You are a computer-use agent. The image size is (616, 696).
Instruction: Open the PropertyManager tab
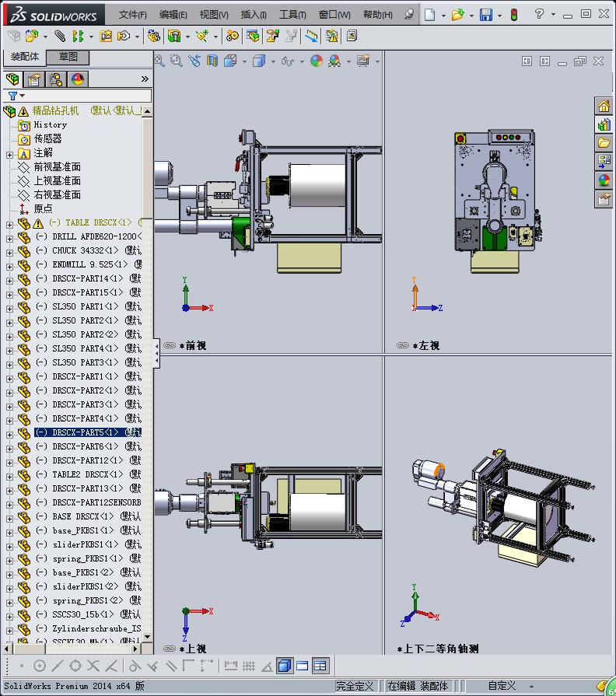click(x=34, y=79)
